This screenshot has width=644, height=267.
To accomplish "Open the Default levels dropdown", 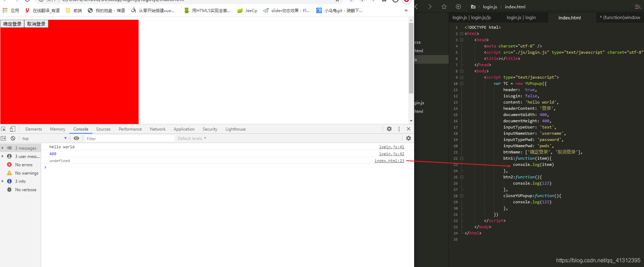I will (x=192, y=139).
